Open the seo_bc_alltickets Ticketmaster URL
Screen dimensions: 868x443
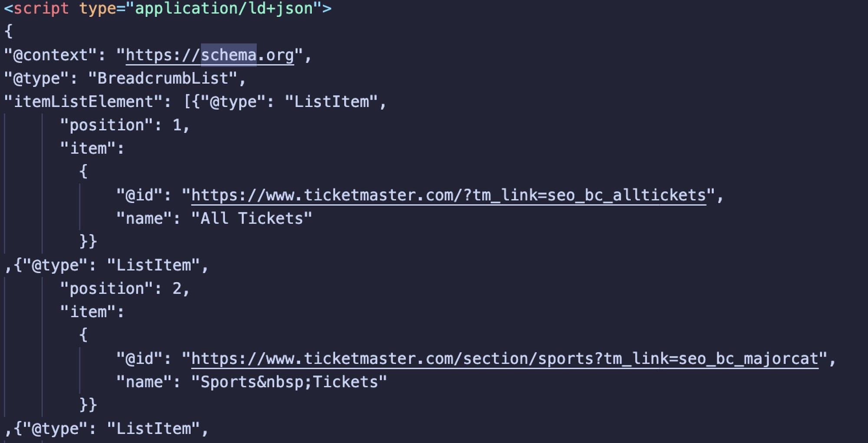pyautogui.click(x=448, y=195)
